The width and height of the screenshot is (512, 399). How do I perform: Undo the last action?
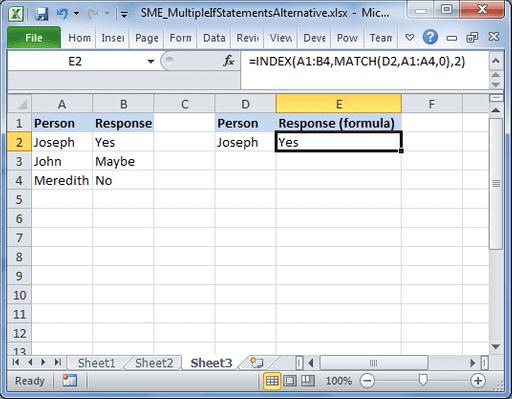point(62,13)
